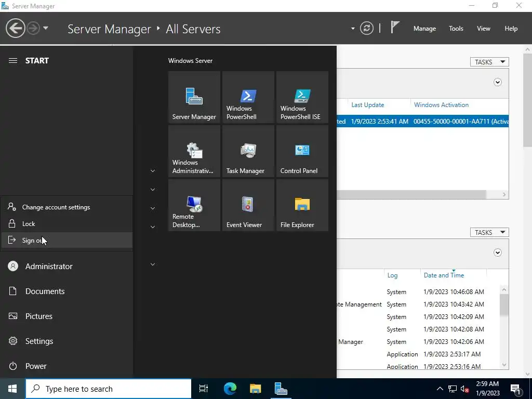The width and height of the screenshot is (532, 399).
Task: Open the Server Manager tile
Action: (194, 97)
